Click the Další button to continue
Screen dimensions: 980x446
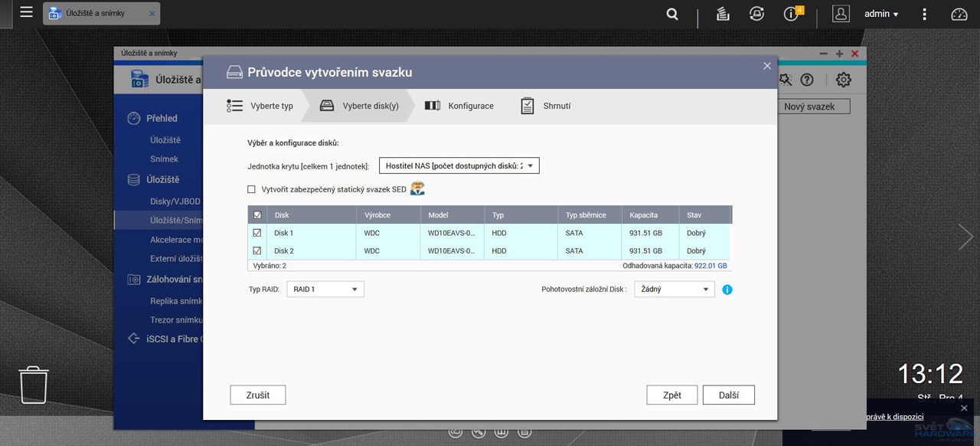[x=728, y=395]
